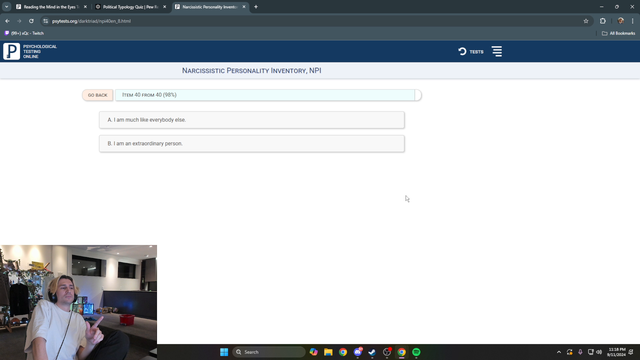Image resolution: width=640 pixels, height=360 pixels.
Task: Open the site hamburger menu
Action: click(497, 51)
